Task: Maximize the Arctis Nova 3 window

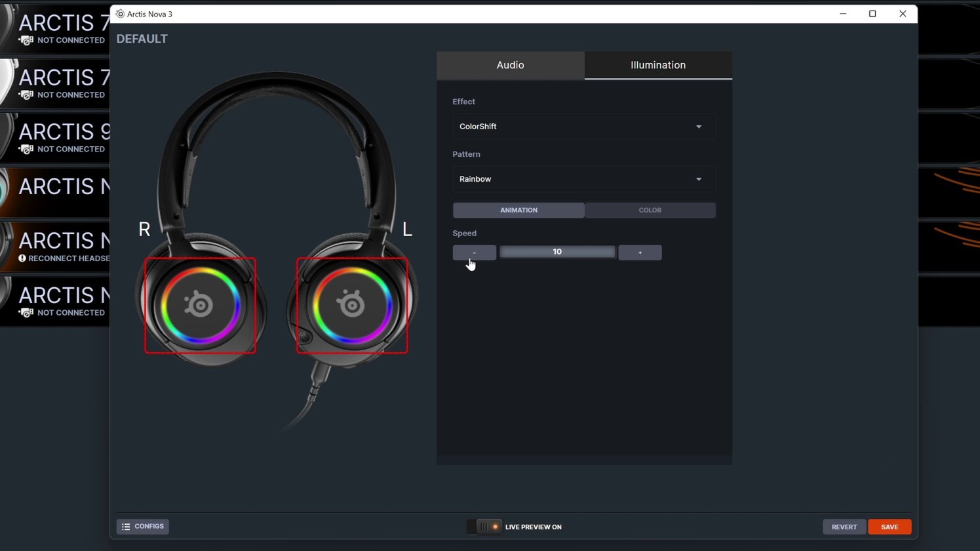Action: pos(872,14)
